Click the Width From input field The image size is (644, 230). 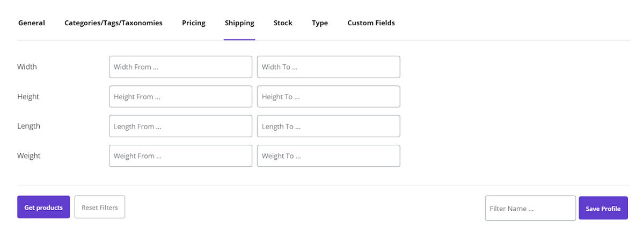[x=180, y=67]
